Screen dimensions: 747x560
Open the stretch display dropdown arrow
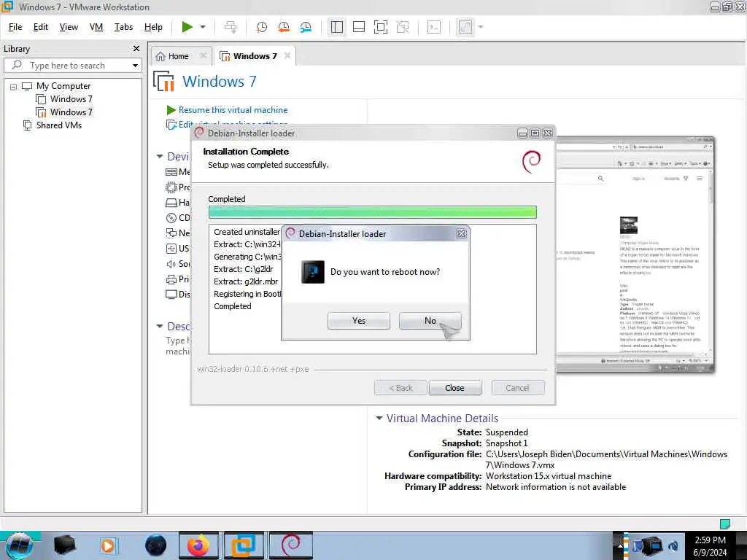coord(480,27)
